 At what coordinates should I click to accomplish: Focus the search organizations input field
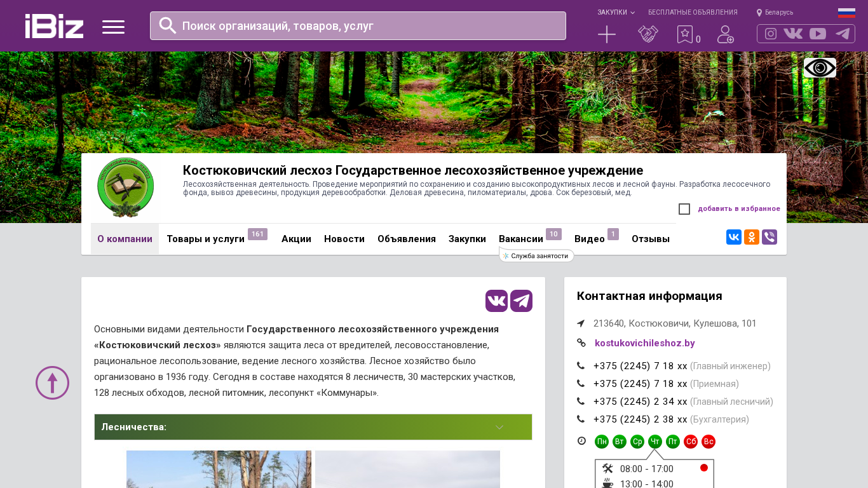point(358,25)
